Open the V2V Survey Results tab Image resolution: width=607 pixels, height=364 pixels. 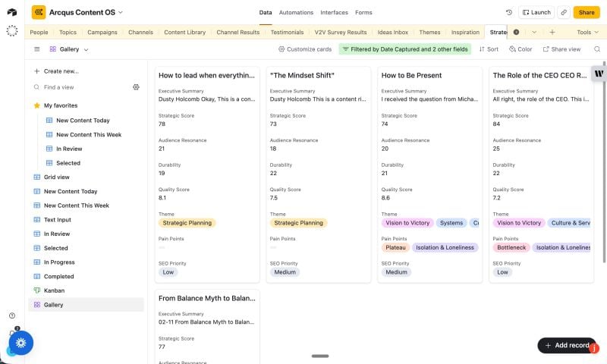(340, 32)
